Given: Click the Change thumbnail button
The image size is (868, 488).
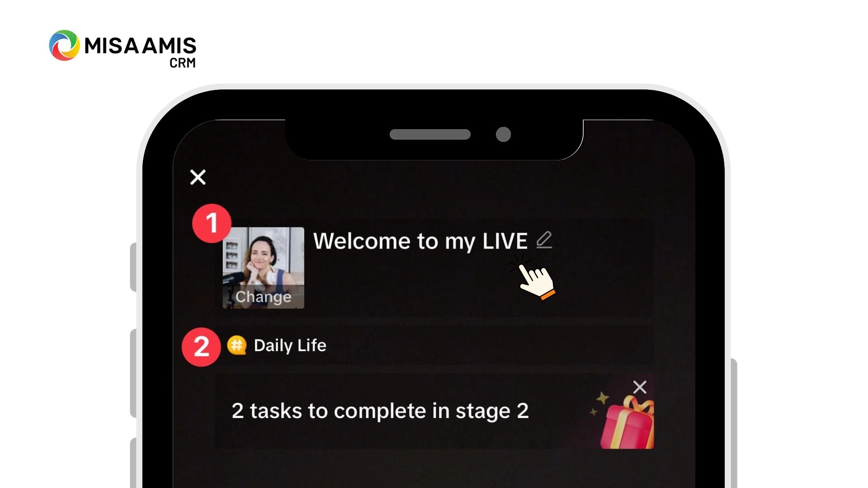Looking at the screenshot, I should [263, 296].
